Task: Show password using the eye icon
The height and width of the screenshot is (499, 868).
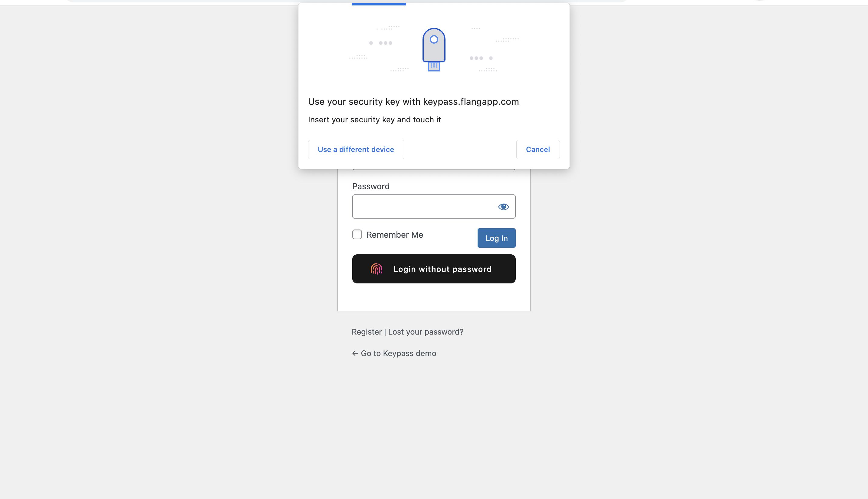Action: point(503,207)
